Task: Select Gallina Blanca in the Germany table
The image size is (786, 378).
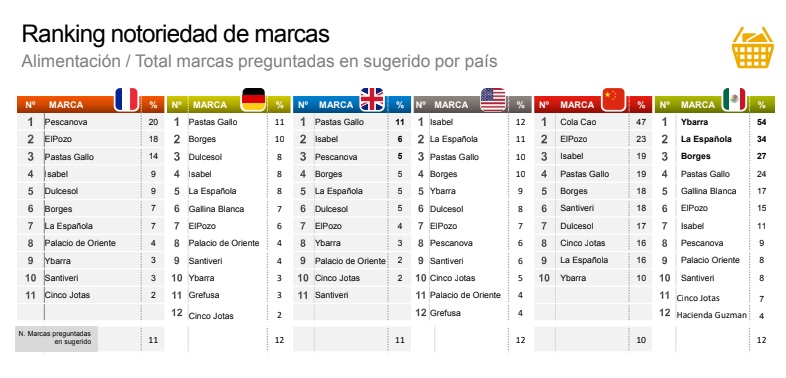Action: coord(216,209)
